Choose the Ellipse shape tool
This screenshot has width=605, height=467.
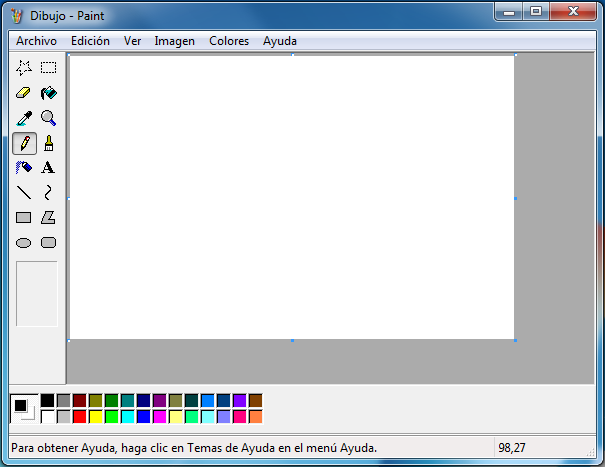[x=24, y=242]
